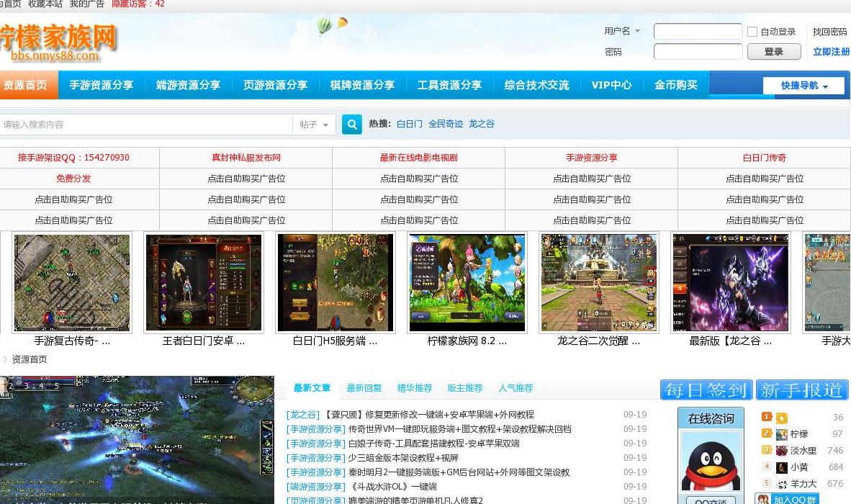Click the large game slideshow image
This screenshot has width=851, height=504.
138,440
